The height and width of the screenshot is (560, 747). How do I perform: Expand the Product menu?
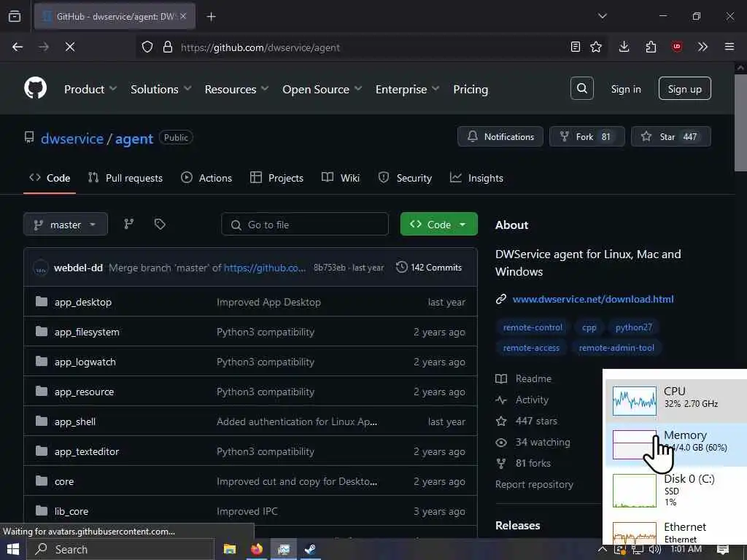coord(90,89)
